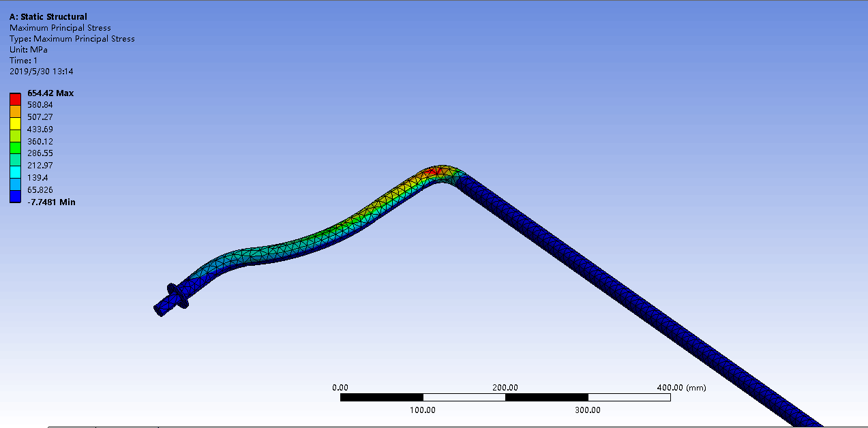Screen dimensions: 868x428
Task: Click the '300.00' scale ruler label
Action: point(588,410)
